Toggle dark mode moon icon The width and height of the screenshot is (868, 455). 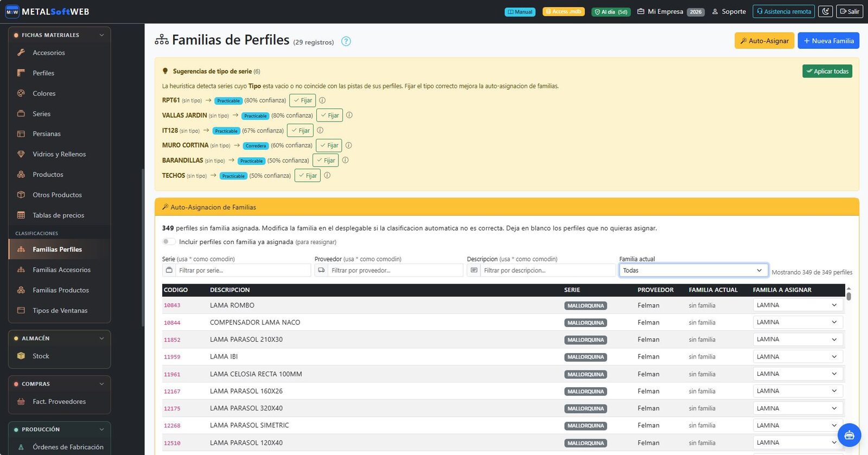coord(825,11)
